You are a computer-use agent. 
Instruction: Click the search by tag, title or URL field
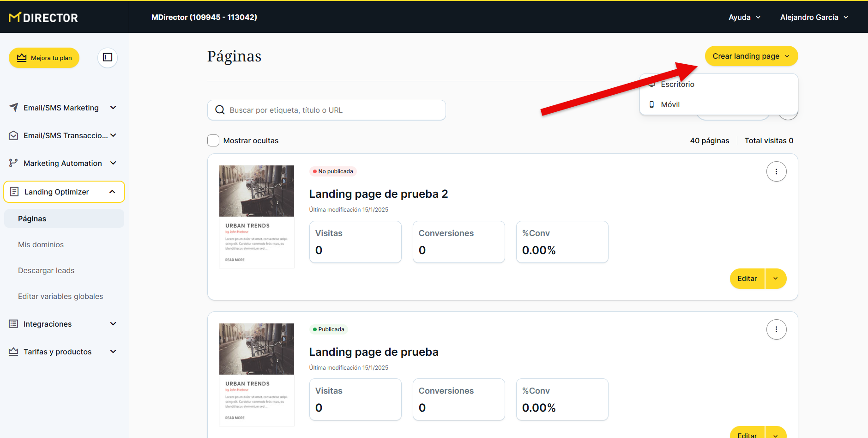tap(332, 110)
